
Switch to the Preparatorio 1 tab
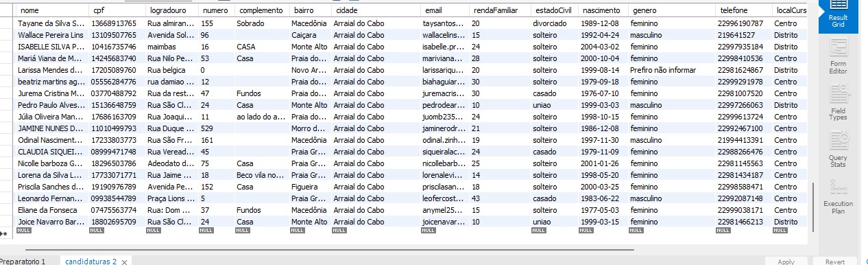point(23,261)
